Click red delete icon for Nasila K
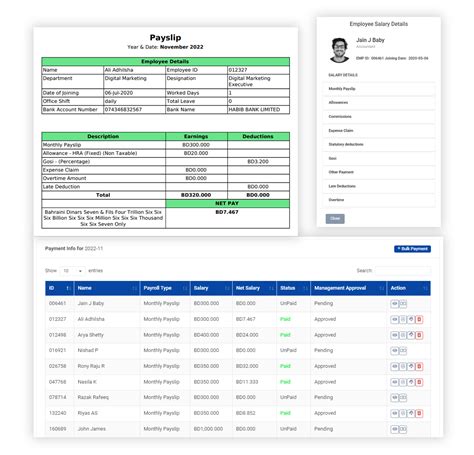 pos(419,382)
